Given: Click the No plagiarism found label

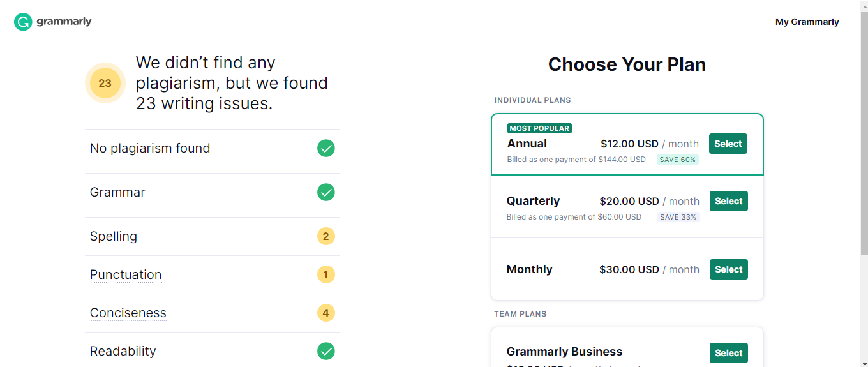Looking at the screenshot, I should tap(150, 149).
